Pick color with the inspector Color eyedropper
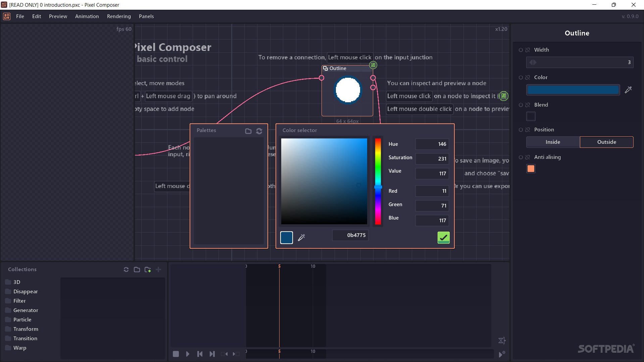 [628, 89]
